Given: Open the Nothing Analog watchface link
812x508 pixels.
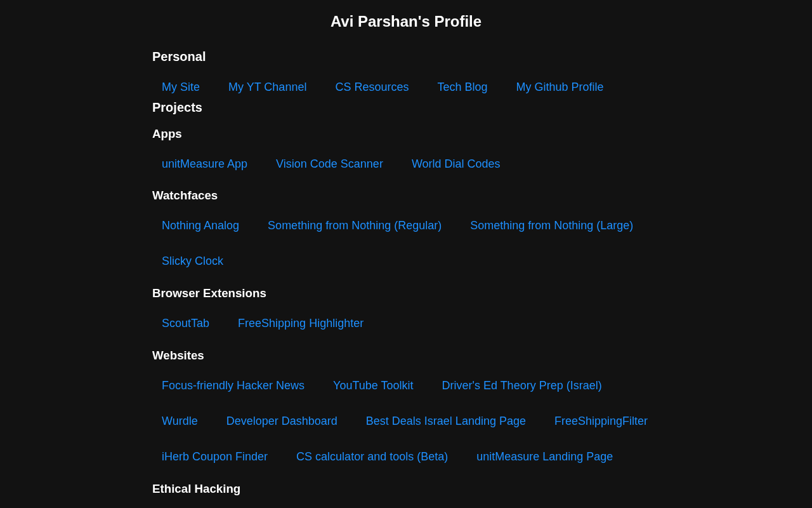Looking at the screenshot, I should (x=200, y=225).
